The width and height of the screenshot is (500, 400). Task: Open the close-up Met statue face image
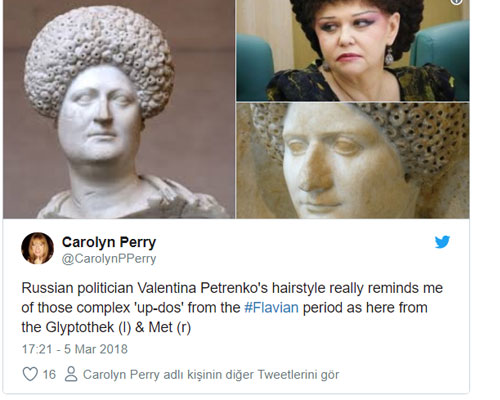[353, 161]
